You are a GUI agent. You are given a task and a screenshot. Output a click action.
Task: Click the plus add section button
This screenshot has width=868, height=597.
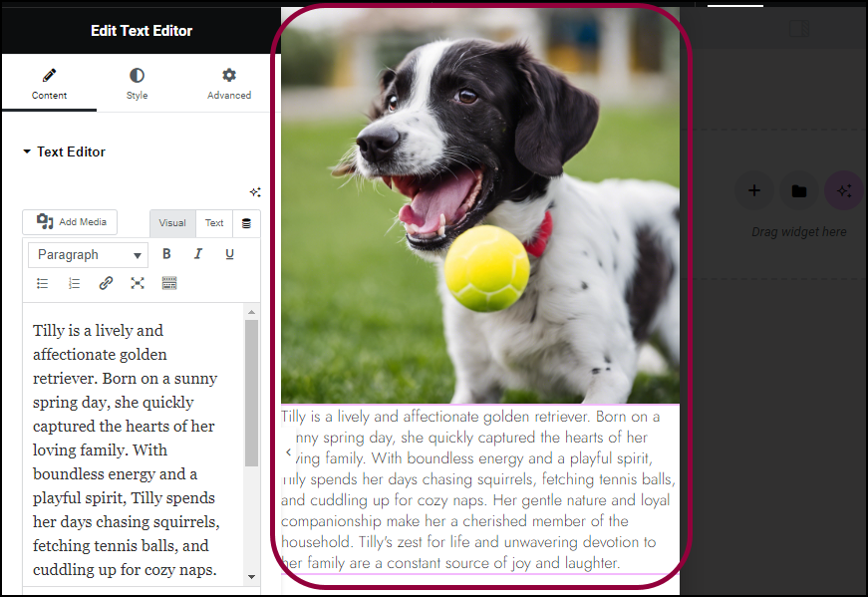tap(754, 191)
